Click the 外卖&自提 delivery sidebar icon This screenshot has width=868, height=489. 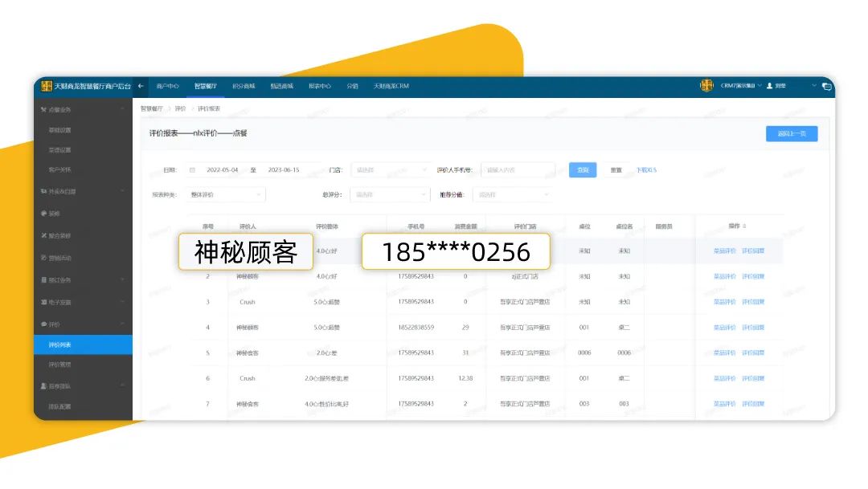coord(43,191)
